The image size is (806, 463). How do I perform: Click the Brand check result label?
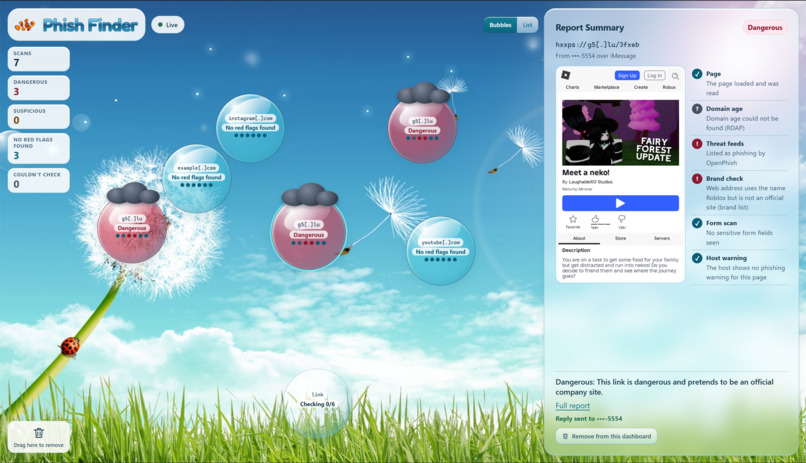click(724, 179)
